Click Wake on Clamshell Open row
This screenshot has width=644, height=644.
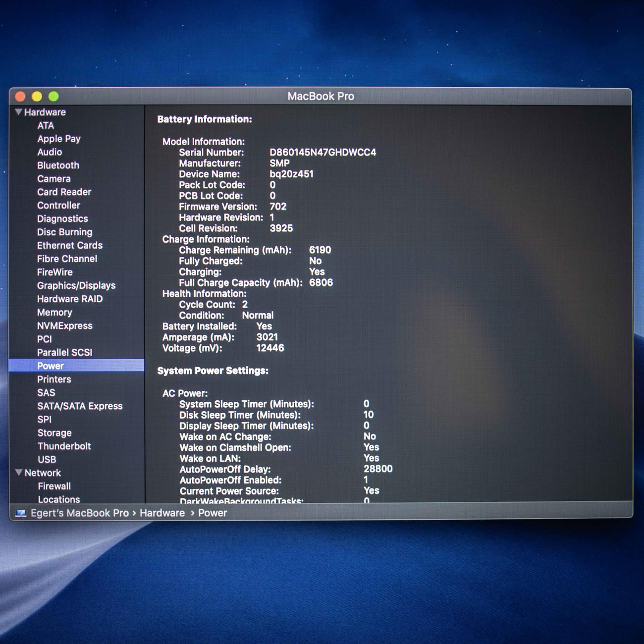click(279, 447)
